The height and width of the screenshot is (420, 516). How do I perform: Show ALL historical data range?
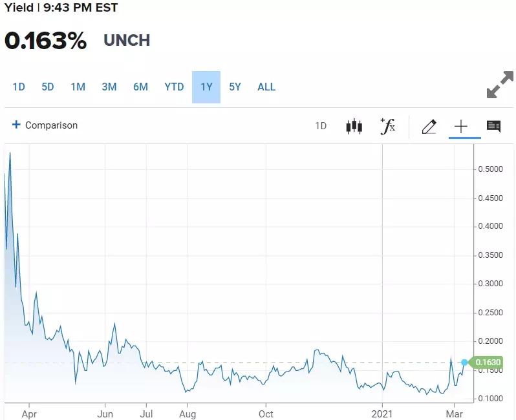(266, 87)
